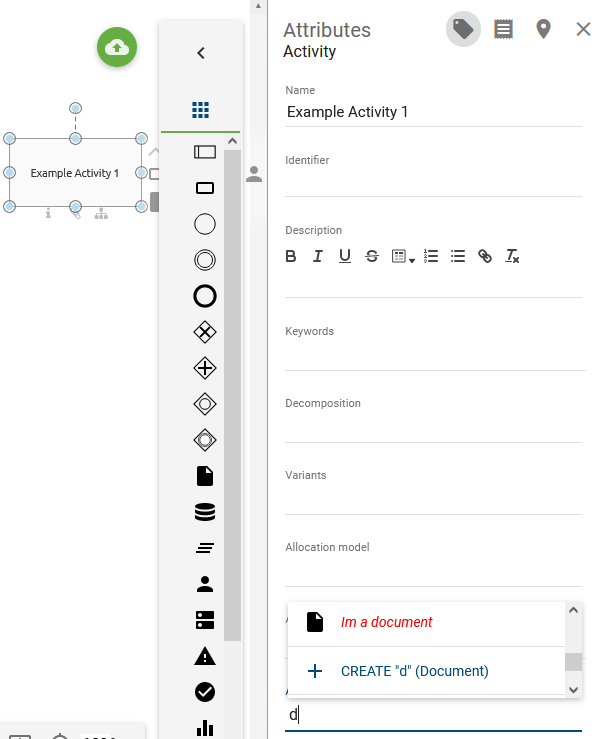Click the info icon below the activity shape
Image resolution: width=596 pixels, height=739 pixels.
click(x=48, y=214)
